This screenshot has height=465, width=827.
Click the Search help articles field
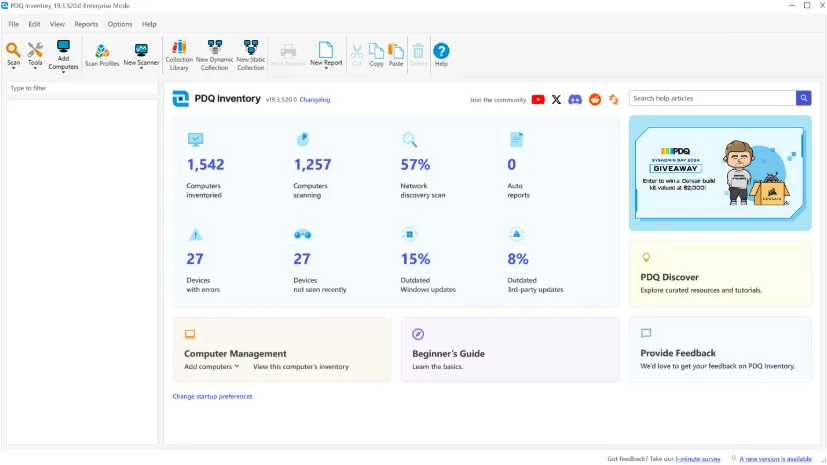tap(712, 98)
